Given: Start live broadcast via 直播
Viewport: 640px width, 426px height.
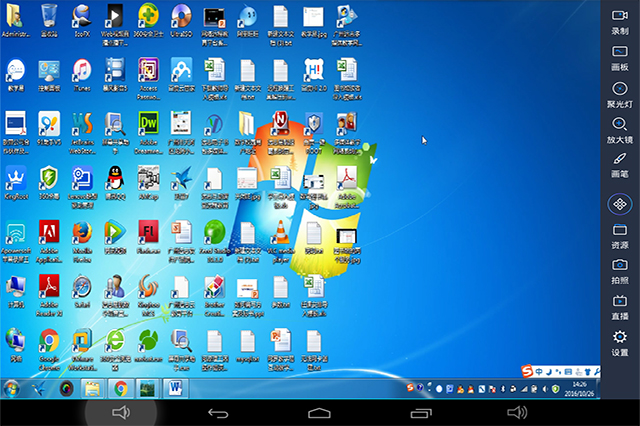Looking at the screenshot, I should 620,307.
